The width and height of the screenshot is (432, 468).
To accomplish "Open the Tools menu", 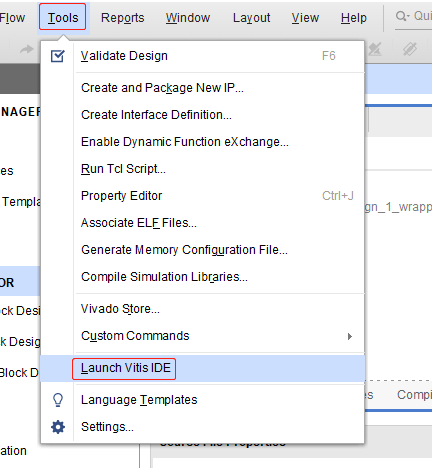I will point(63,17).
